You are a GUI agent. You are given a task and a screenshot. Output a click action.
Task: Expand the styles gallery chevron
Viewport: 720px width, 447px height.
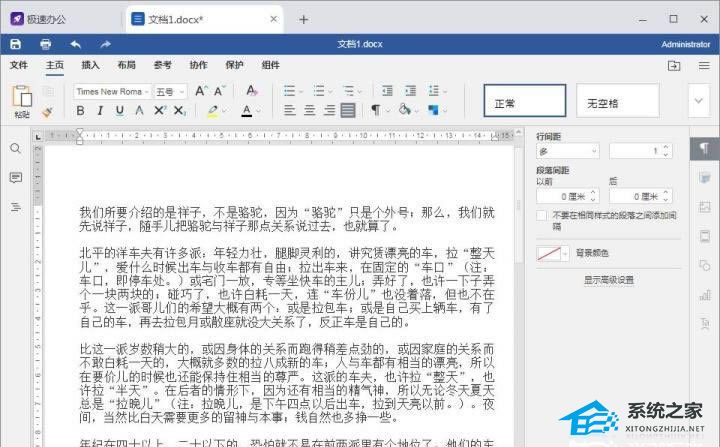(699, 101)
